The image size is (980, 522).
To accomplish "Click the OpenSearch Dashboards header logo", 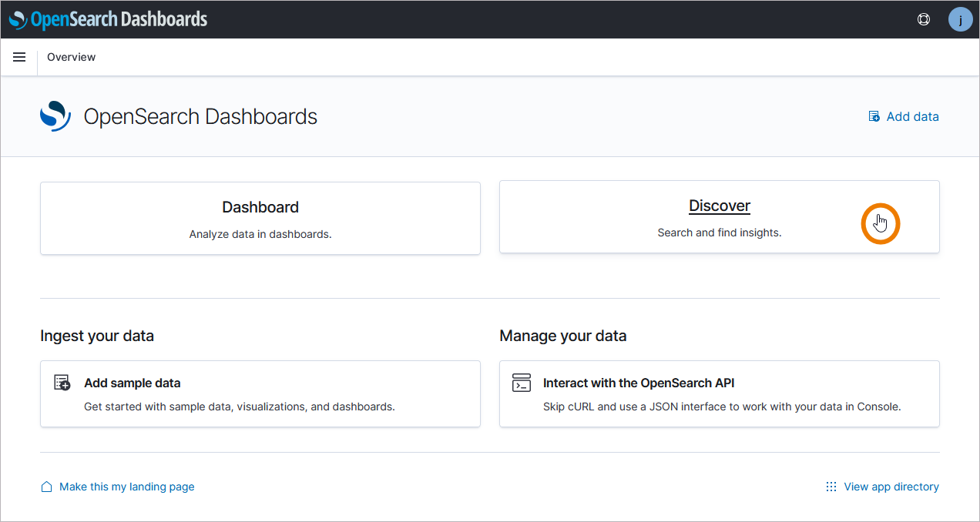I will pyautogui.click(x=109, y=19).
